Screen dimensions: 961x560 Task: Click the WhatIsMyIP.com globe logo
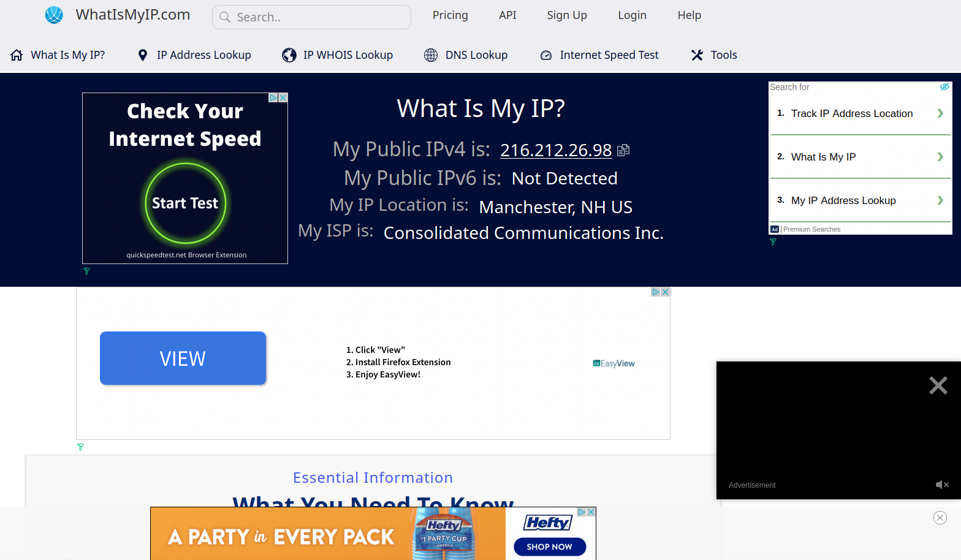pyautogui.click(x=54, y=15)
